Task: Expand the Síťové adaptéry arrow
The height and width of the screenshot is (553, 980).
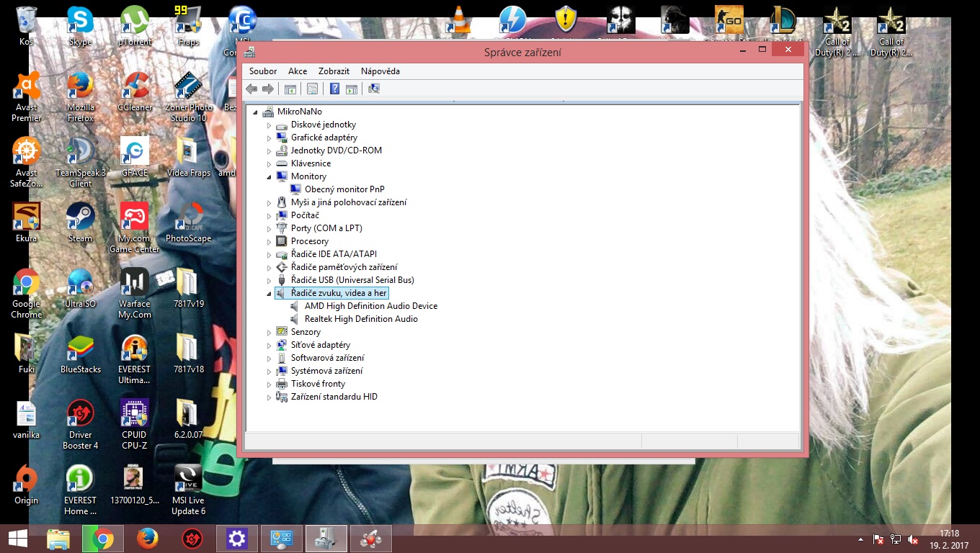Action: pyautogui.click(x=269, y=346)
